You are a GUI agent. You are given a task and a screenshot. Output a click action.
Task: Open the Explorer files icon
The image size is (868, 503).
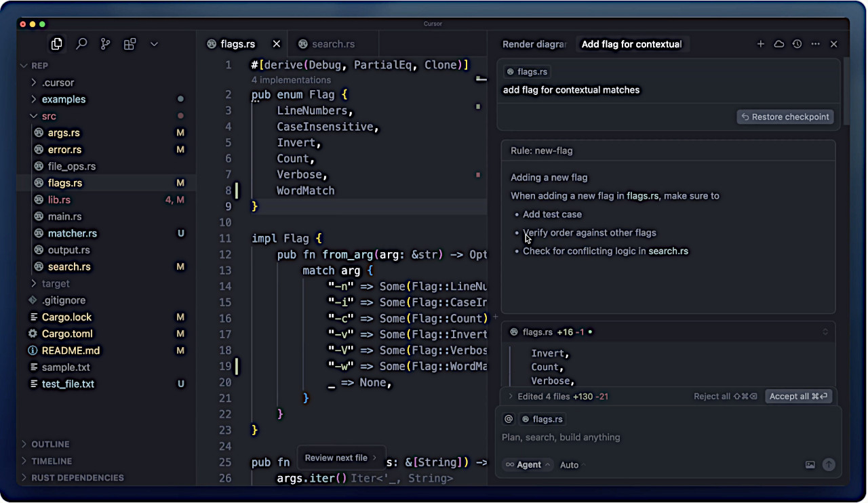(x=57, y=44)
